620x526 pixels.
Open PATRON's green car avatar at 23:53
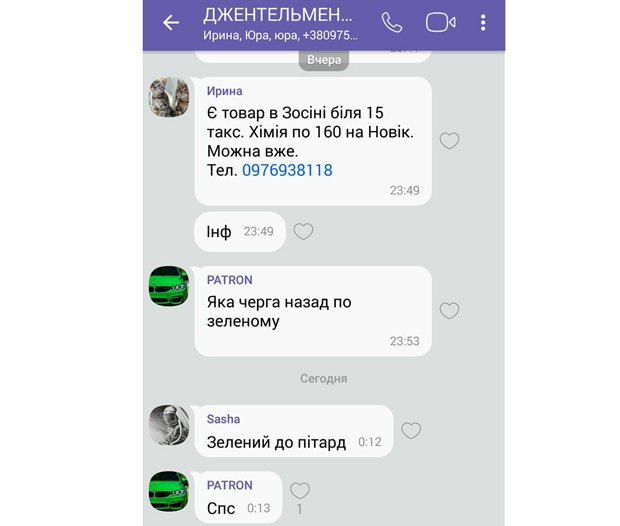click(x=169, y=286)
